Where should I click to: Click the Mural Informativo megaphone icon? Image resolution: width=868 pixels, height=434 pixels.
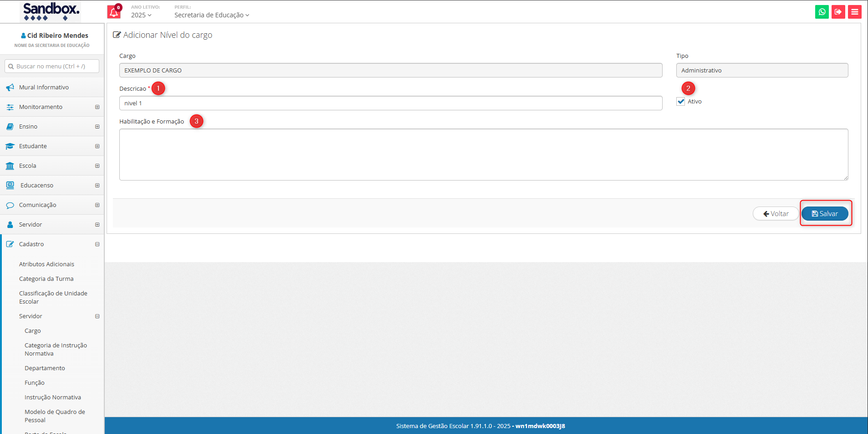tap(10, 88)
